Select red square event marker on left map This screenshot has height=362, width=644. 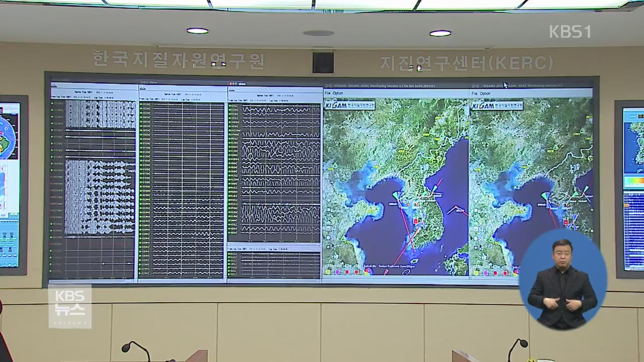point(416,221)
